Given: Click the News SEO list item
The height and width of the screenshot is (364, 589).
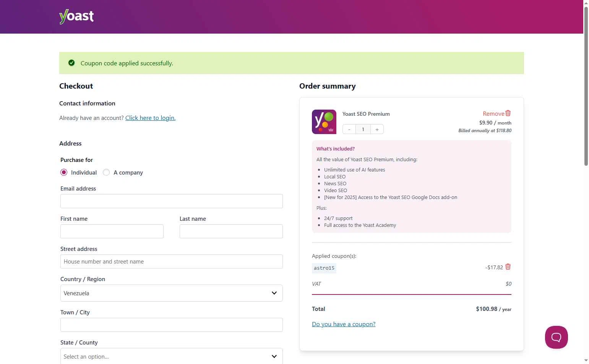Looking at the screenshot, I should 335,184.
